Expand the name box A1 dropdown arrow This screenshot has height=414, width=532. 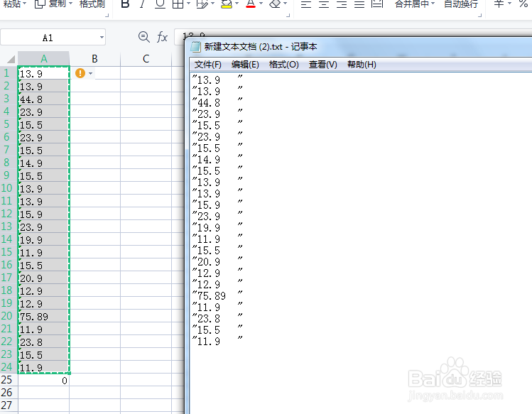102,38
